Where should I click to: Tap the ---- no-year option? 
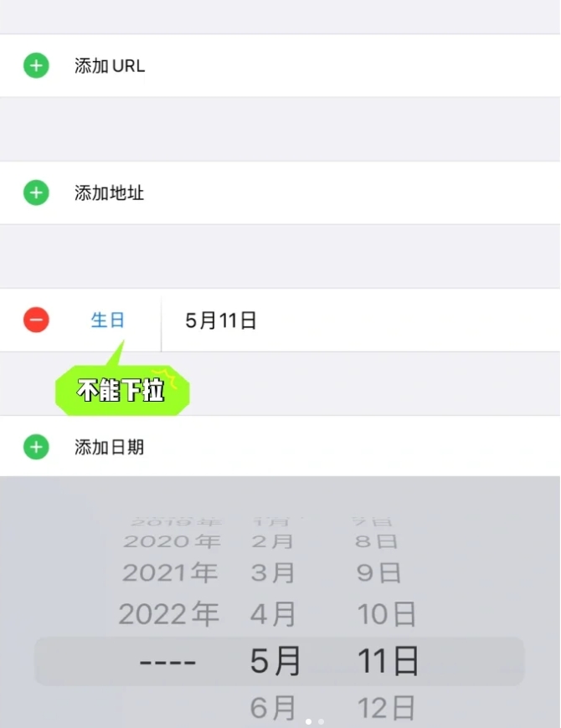[168, 662]
